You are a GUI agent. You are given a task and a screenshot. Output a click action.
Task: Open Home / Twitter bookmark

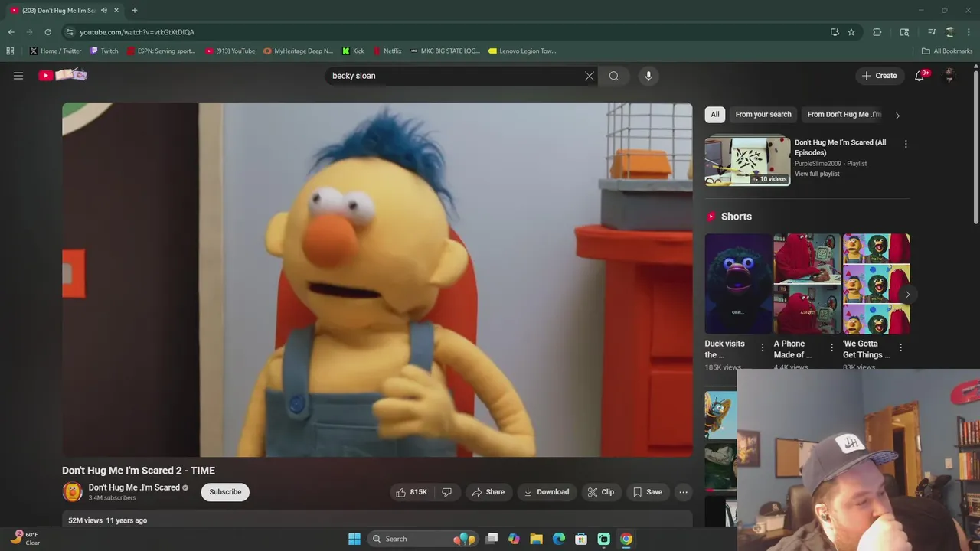tap(55, 51)
